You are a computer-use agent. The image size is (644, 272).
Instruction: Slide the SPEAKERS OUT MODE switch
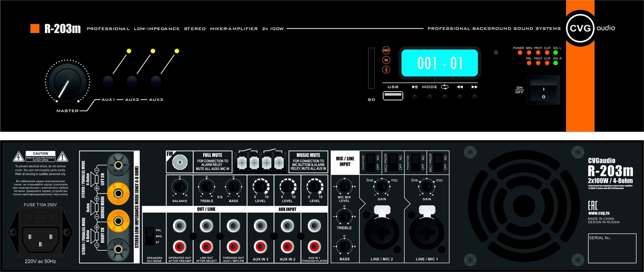[150, 237]
